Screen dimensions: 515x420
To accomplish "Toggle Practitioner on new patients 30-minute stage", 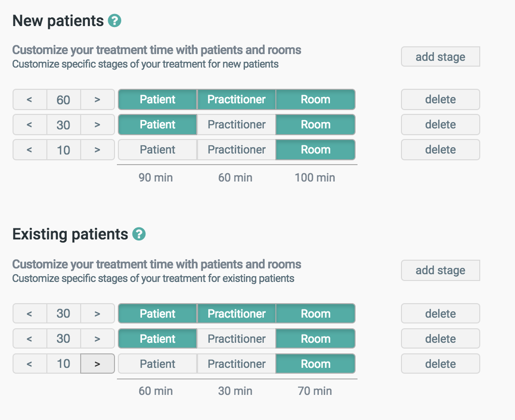I will pos(236,125).
